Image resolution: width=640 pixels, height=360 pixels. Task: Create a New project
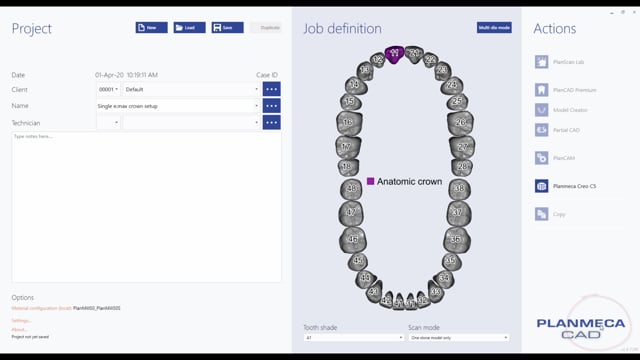pos(151,27)
